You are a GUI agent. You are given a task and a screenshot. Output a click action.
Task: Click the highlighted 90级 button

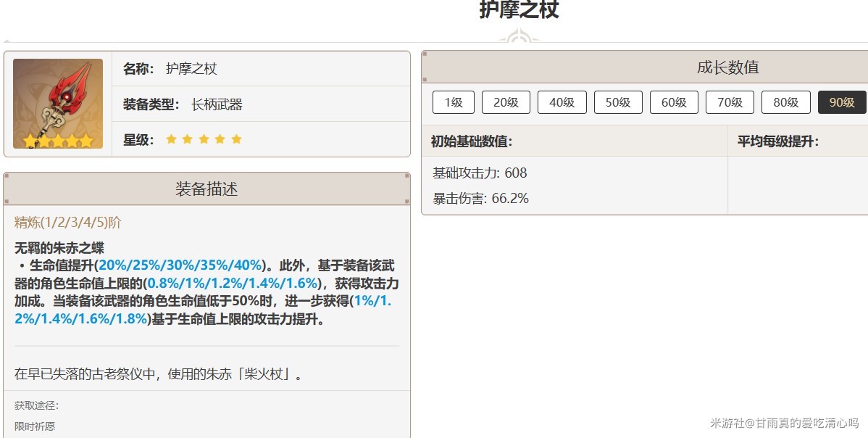(841, 102)
